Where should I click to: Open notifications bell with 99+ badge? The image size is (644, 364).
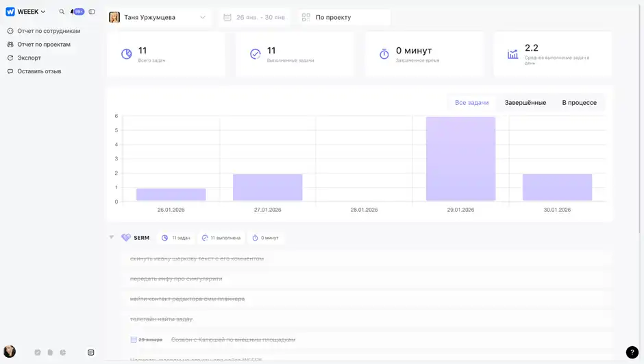(x=77, y=12)
